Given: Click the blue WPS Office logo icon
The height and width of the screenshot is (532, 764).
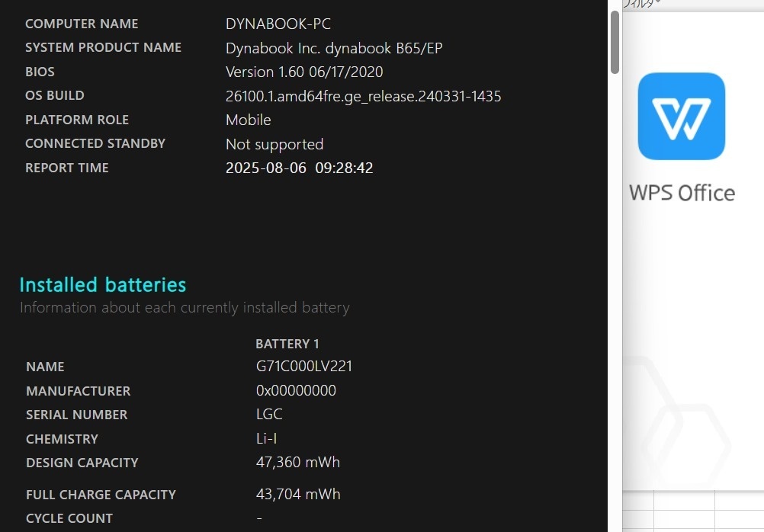Looking at the screenshot, I should point(681,116).
